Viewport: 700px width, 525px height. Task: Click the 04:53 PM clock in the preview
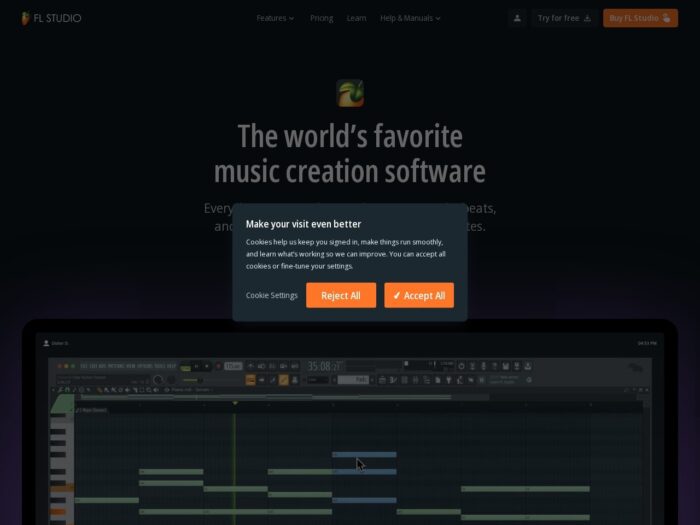tap(647, 343)
